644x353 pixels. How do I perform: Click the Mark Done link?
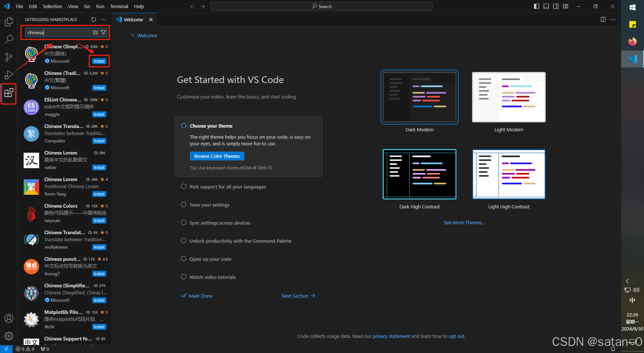[197, 296]
